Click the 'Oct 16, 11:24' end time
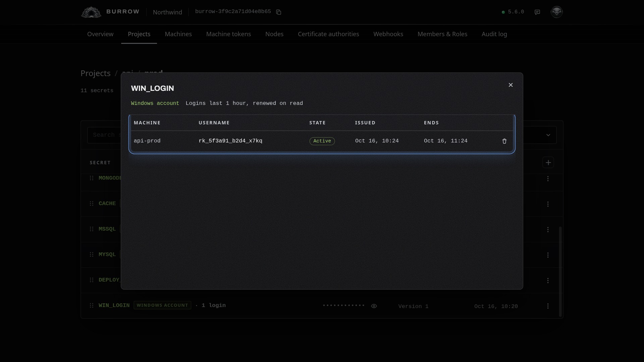 click(x=445, y=141)
